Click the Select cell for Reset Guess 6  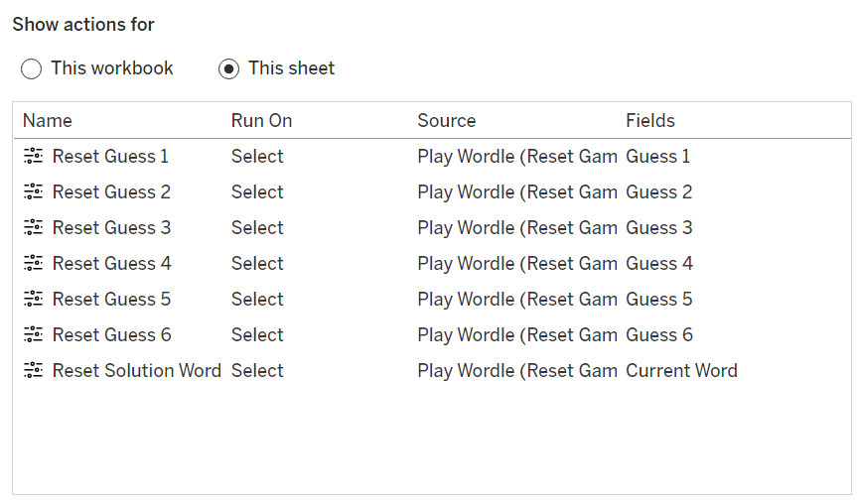257,334
